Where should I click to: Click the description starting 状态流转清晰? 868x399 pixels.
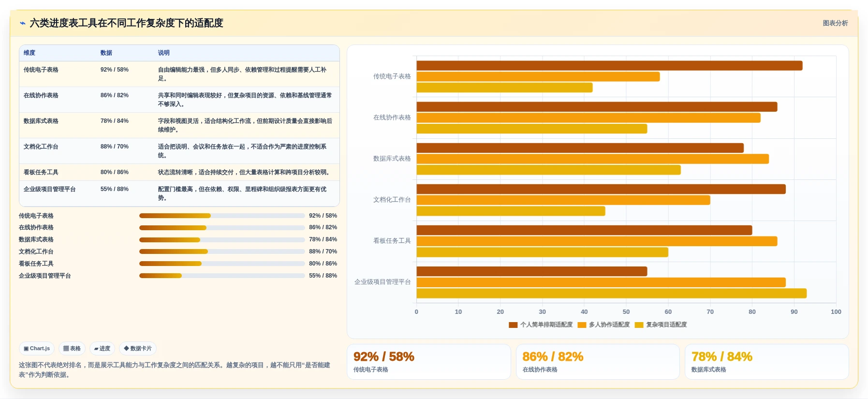244,172
